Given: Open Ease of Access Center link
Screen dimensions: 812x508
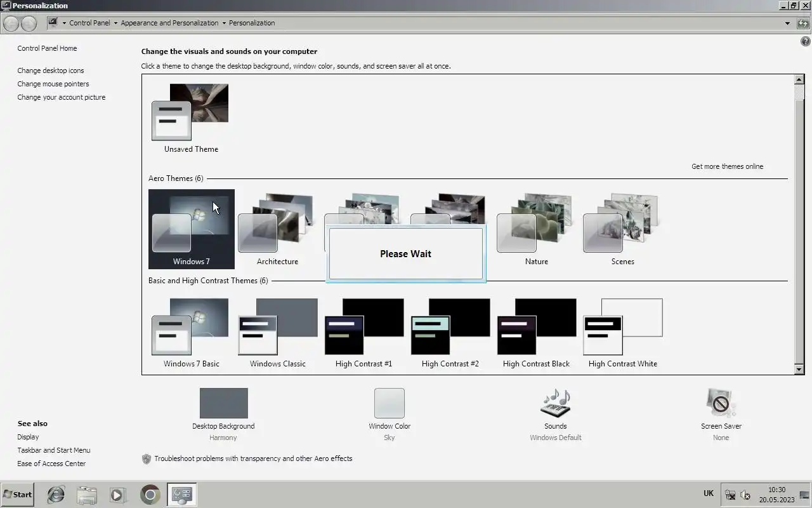Looking at the screenshot, I should [51, 464].
